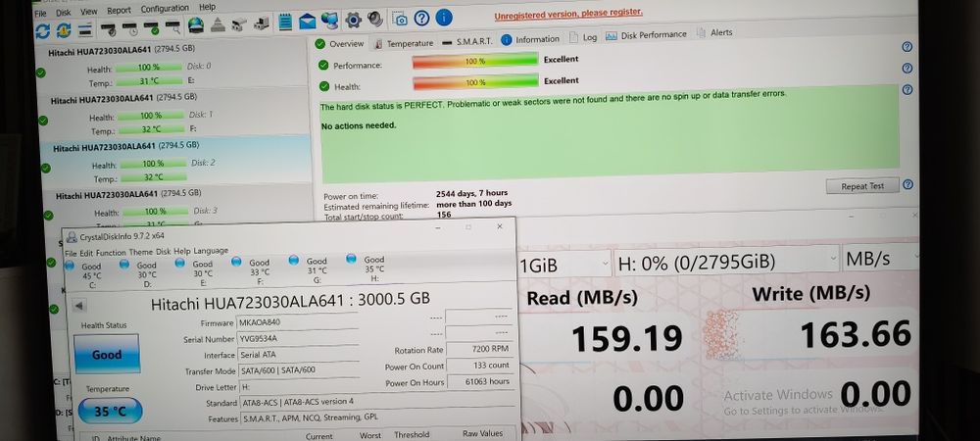Viewport: 980px width, 441px height.
Task: Click the Repeat Test button
Action: coord(862,186)
